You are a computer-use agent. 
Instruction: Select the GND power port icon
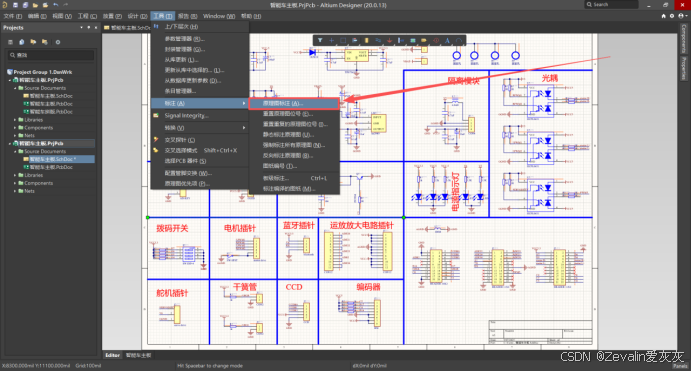[389, 40]
